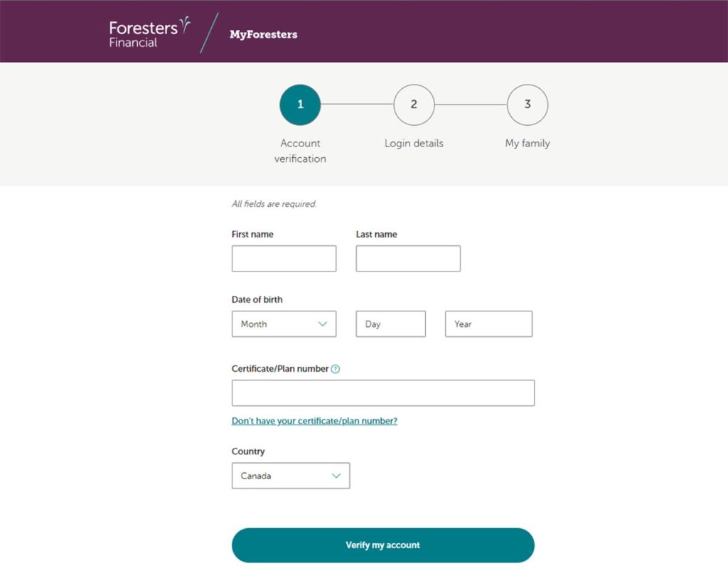Image resolution: width=728 pixels, height=573 pixels.
Task: Click the chevron on the Country selector
Action: click(336, 476)
